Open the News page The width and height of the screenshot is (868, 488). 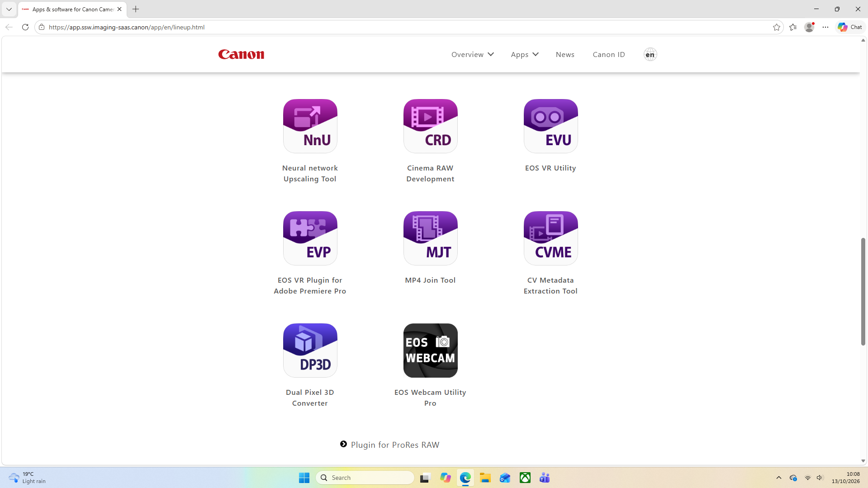pos(565,54)
